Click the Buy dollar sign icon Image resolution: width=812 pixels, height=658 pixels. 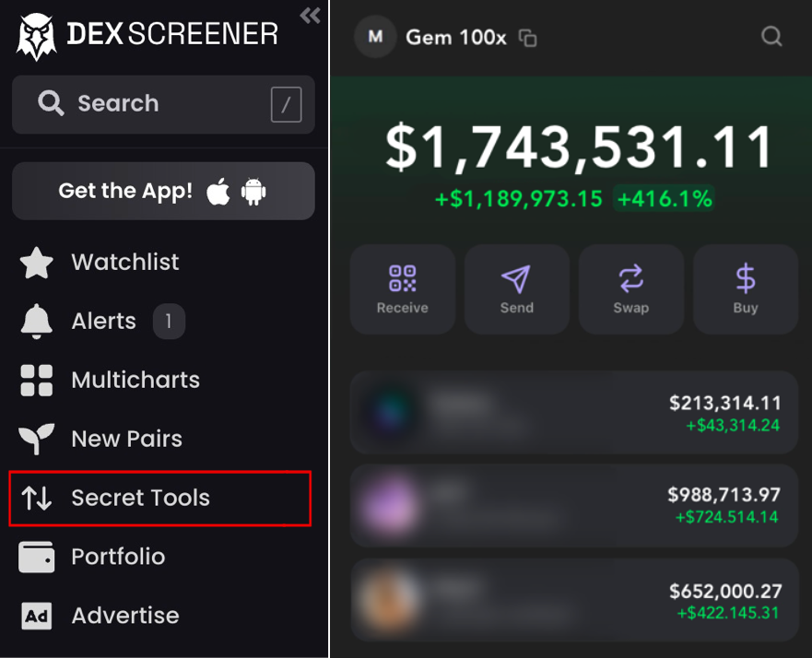pyautogui.click(x=746, y=278)
